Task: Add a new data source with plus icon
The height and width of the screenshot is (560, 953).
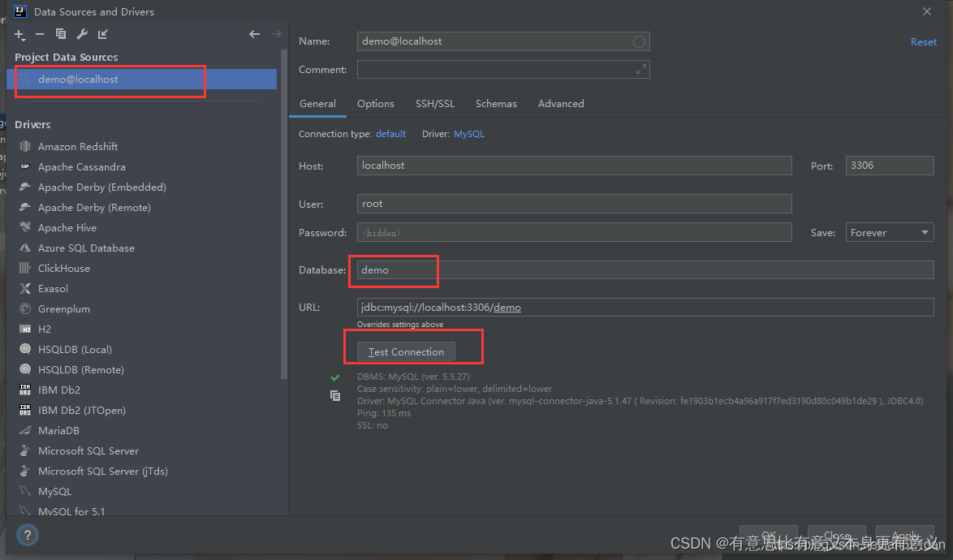Action: [x=19, y=35]
